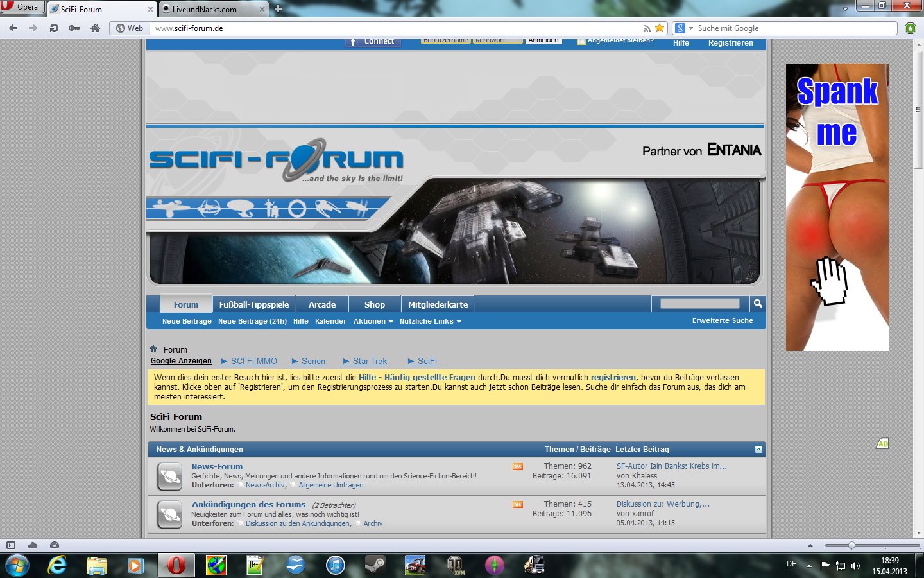Click the Opera Link cloud icon
The height and width of the screenshot is (578, 924).
point(33,545)
